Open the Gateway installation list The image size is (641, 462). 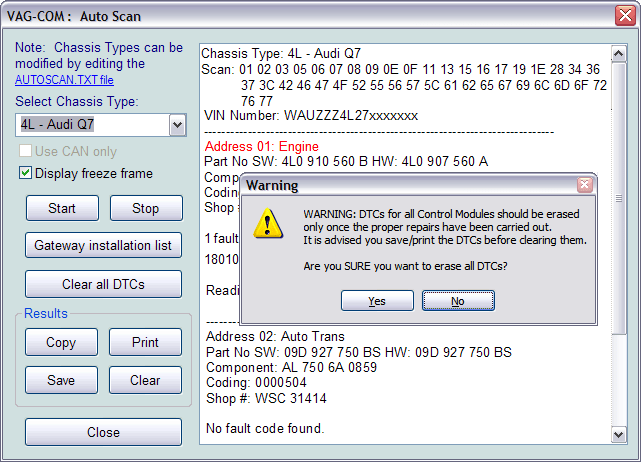[x=103, y=245]
